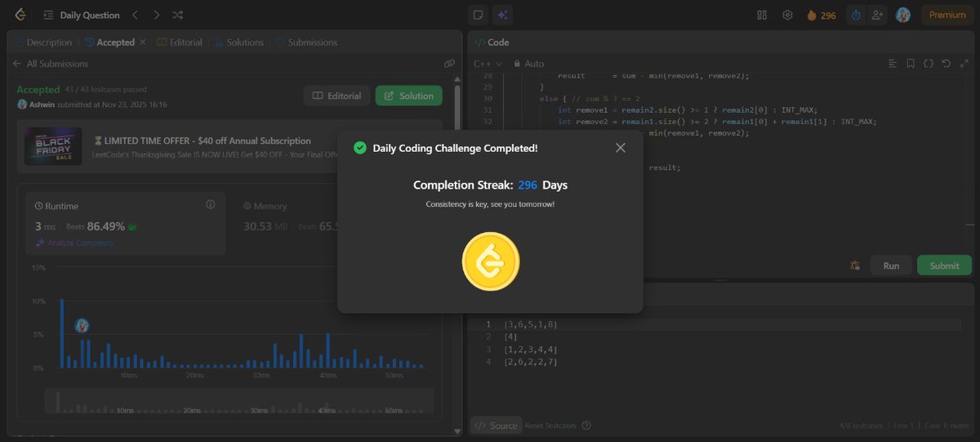The image size is (980, 442).
Task: Click the Run button
Action: (x=891, y=266)
